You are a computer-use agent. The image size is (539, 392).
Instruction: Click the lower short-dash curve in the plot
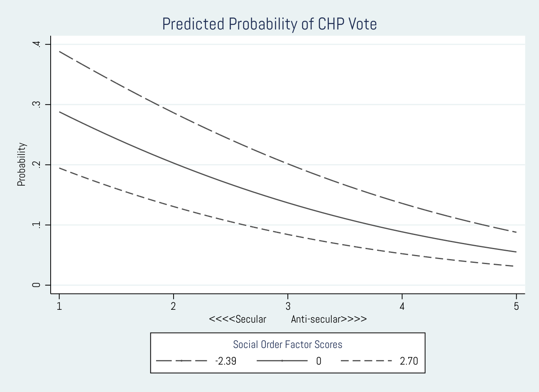click(288, 235)
